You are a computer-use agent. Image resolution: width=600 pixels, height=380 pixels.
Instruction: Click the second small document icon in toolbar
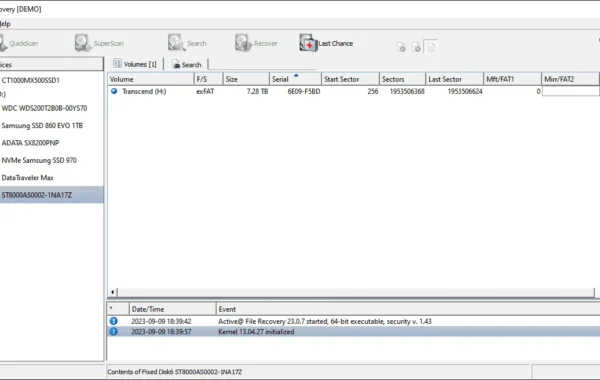[x=416, y=47]
